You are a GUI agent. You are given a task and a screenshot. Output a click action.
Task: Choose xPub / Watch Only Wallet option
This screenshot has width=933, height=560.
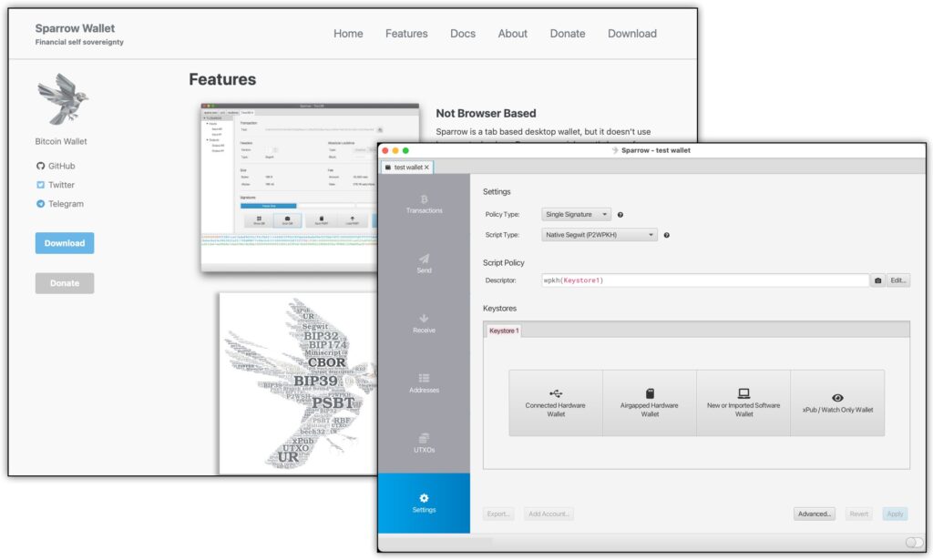(837, 403)
